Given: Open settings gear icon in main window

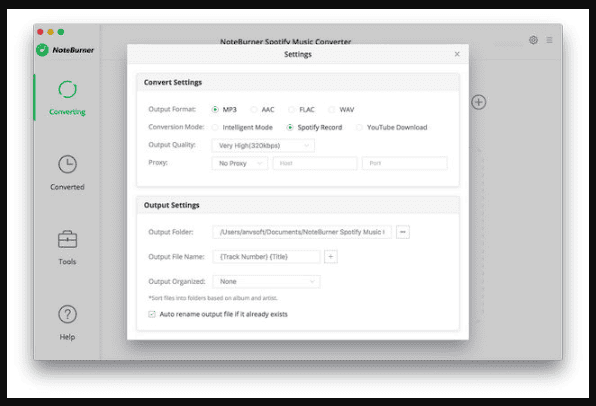Looking at the screenshot, I should tap(533, 40).
